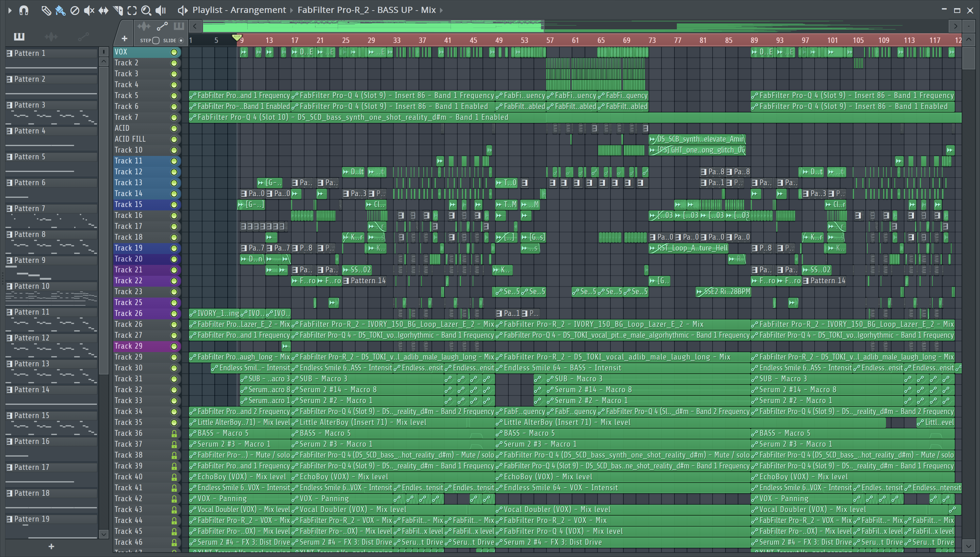Unlock Track 36 via its lock icon
Viewport: 980px width, 557px height.
(174, 433)
